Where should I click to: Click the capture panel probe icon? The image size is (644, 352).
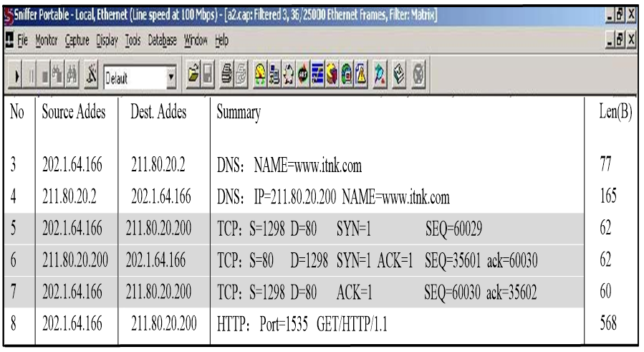[380, 75]
